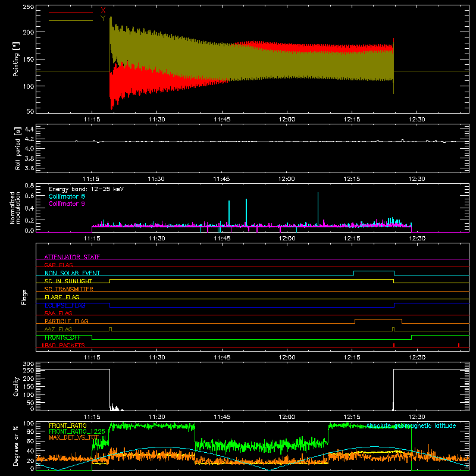The image size is (476, 476).
Task: Click the olive AAZ_FLAG label
Action: [58, 329]
